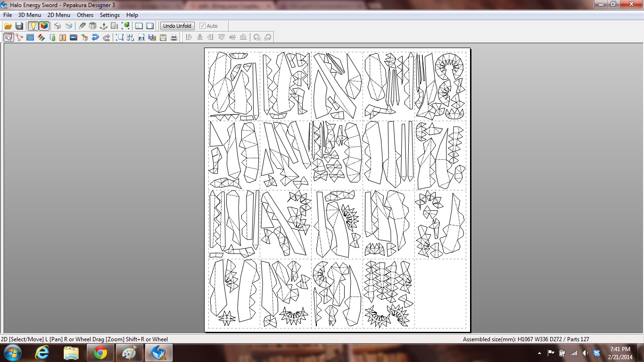Click the align horizontal center icon

tap(200, 38)
